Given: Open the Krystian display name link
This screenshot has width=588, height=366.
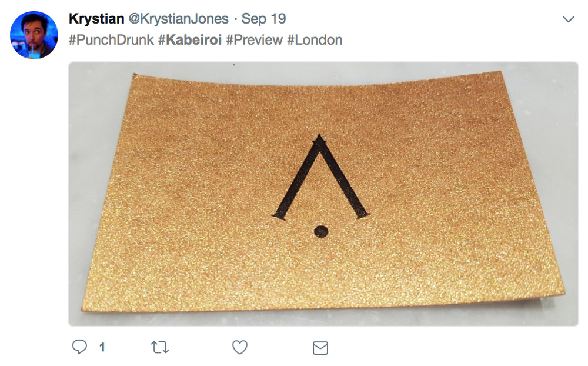Looking at the screenshot, I should 96,18.
